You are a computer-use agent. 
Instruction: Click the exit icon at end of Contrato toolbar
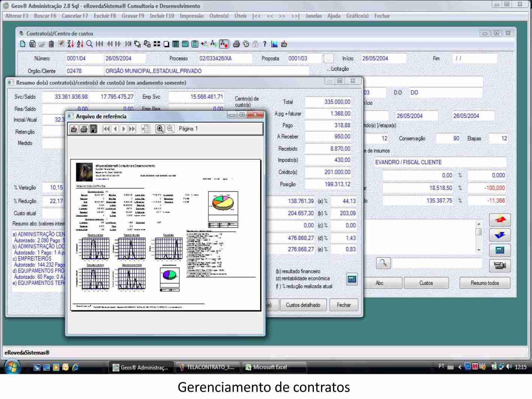(284, 44)
